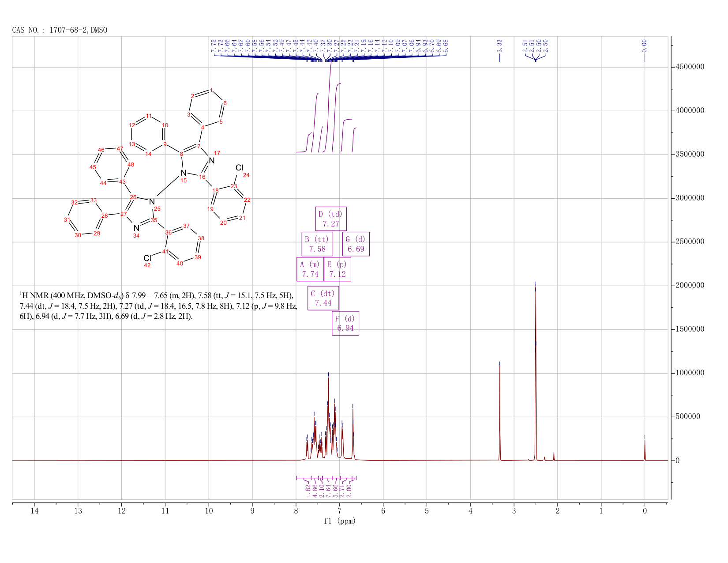Screen dimensions: 728x563
Task: Select multiplet box B (tt) 7.58
Action: click(317, 244)
